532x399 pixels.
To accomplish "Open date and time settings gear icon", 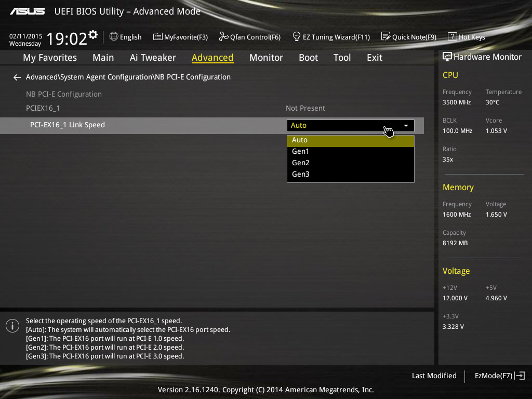I will (x=93, y=35).
